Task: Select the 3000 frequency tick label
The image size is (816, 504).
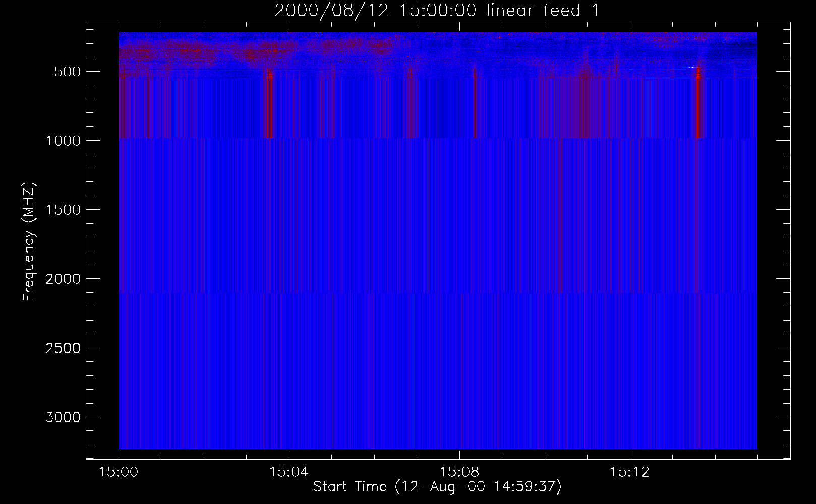Action: click(64, 417)
